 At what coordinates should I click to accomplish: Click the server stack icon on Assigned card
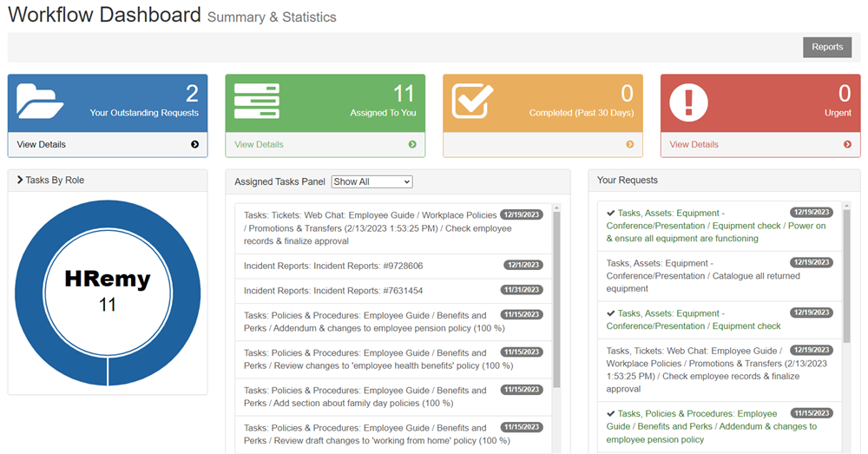coord(257,102)
